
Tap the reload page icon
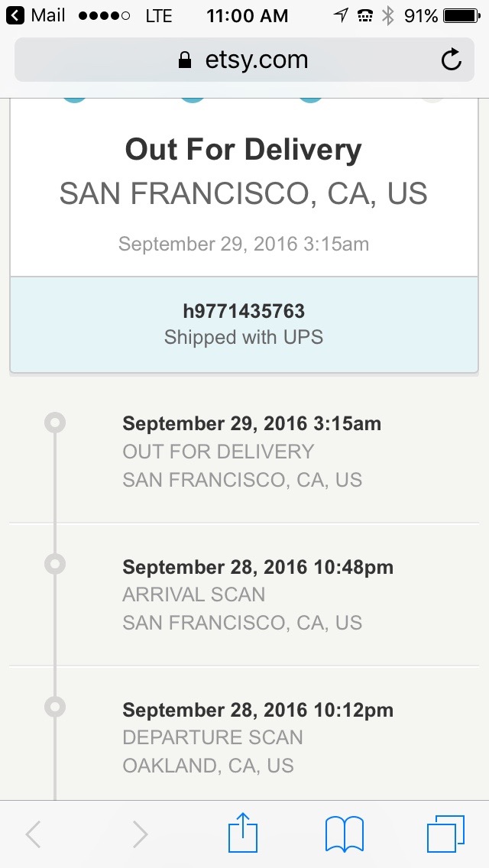(452, 60)
